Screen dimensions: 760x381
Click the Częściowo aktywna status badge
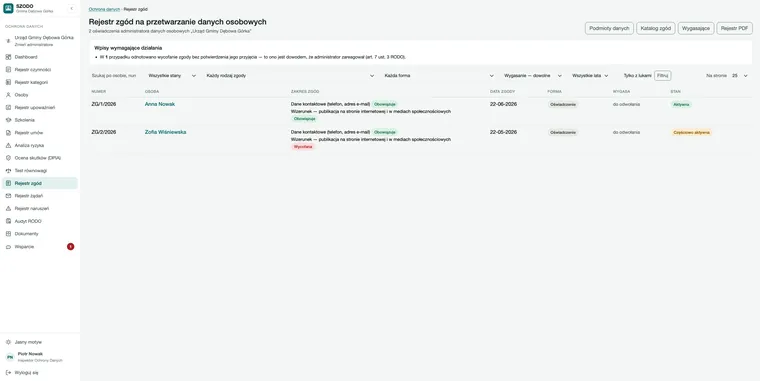691,133
